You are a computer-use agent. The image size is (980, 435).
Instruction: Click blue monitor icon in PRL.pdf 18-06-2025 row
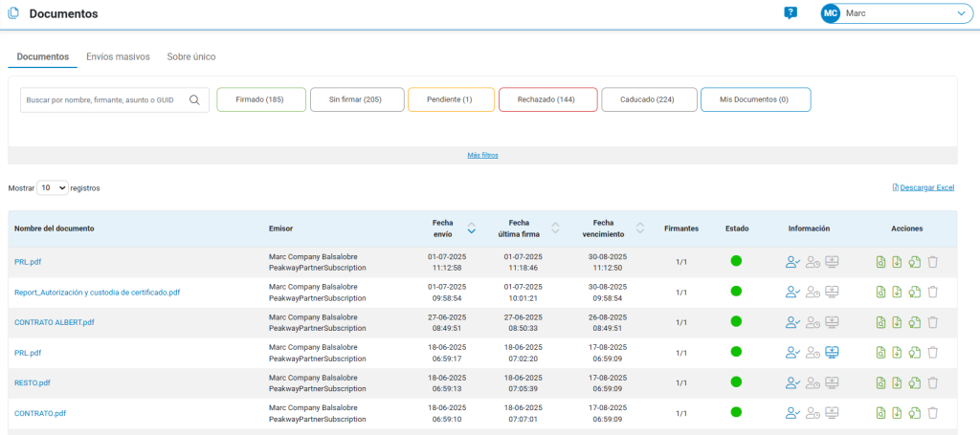click(832, 353)
